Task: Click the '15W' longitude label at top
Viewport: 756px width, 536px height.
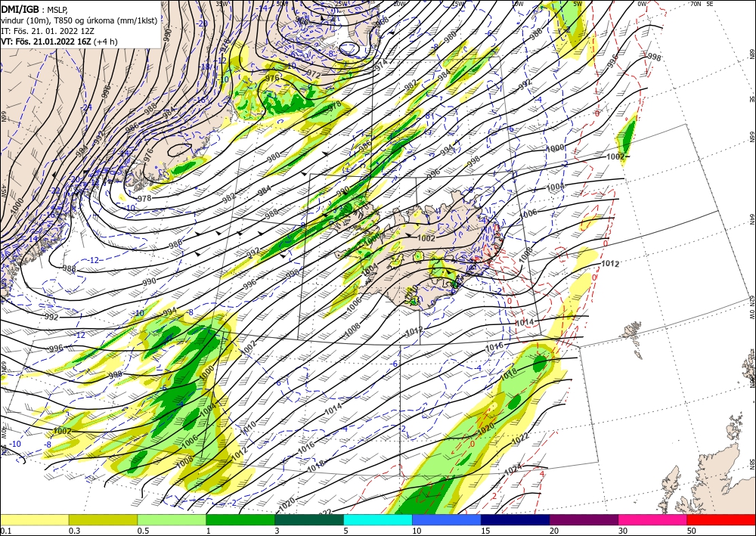Action: (457, 4)
